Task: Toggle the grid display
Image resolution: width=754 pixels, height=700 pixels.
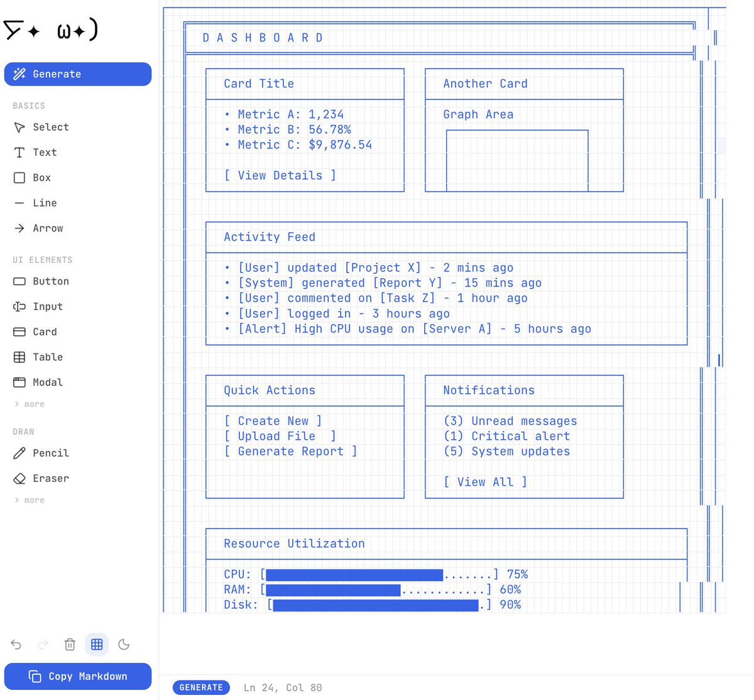Action: tap(97, 644)
